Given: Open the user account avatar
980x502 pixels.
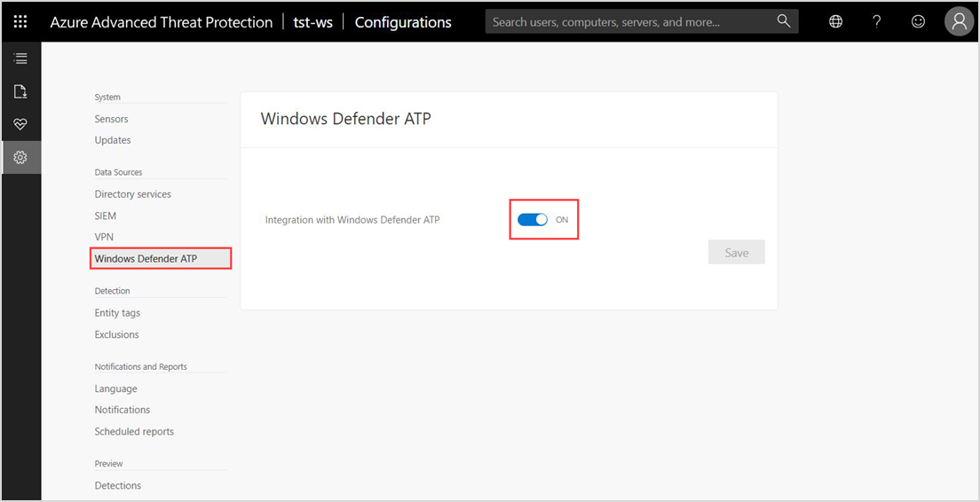Looking at the screenshot, I should point(960,22).
